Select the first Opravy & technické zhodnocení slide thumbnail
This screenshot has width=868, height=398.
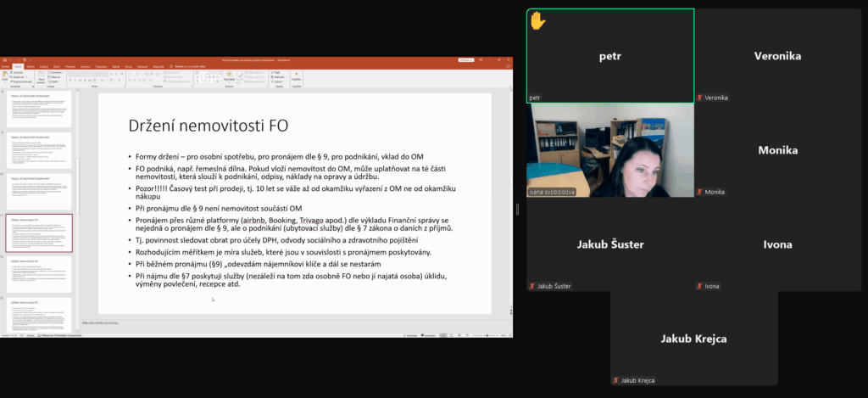(x=39, y=109)
